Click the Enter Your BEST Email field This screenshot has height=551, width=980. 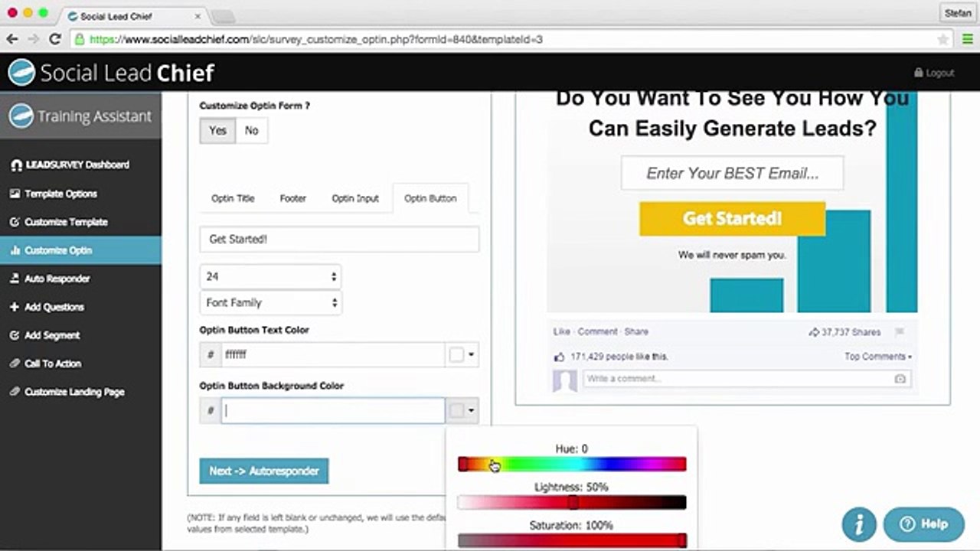732,173
